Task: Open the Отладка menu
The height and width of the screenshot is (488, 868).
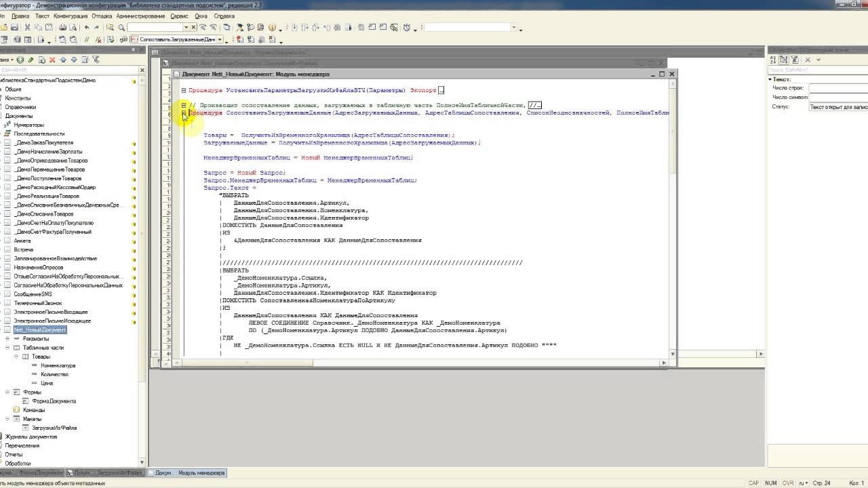Action: [x=102, y=16]
